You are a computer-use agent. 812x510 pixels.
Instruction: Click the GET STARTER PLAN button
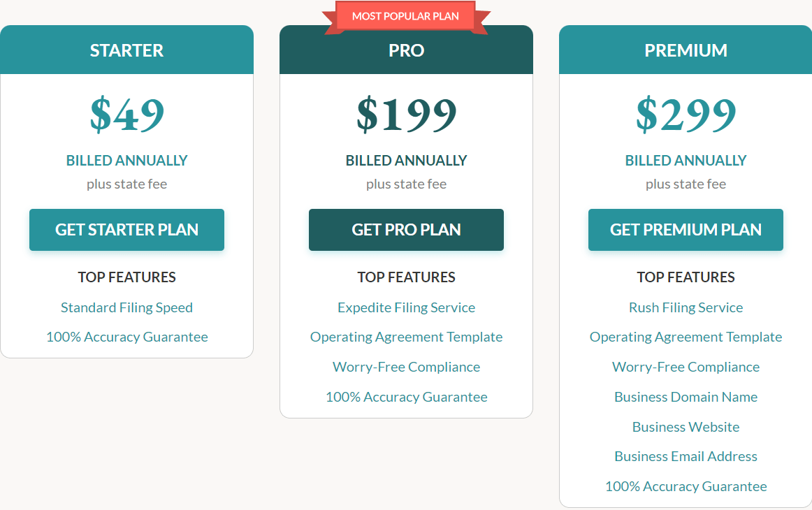[126, 229]
